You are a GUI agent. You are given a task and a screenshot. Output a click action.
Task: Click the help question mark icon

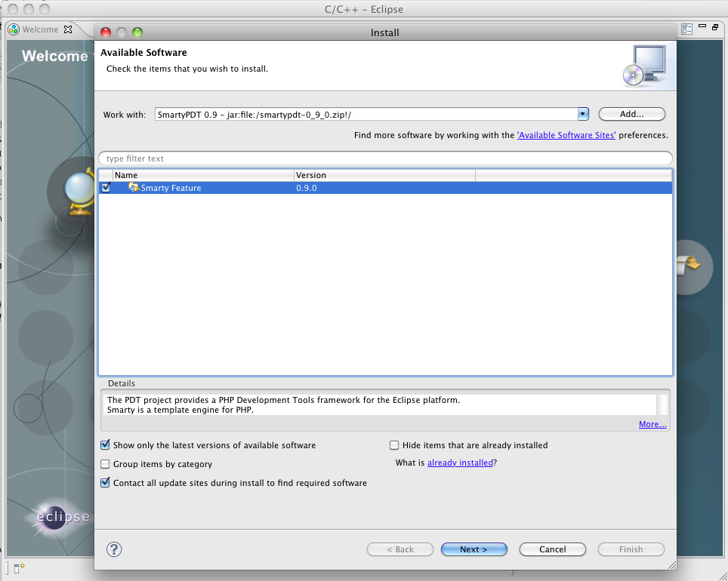114,549
